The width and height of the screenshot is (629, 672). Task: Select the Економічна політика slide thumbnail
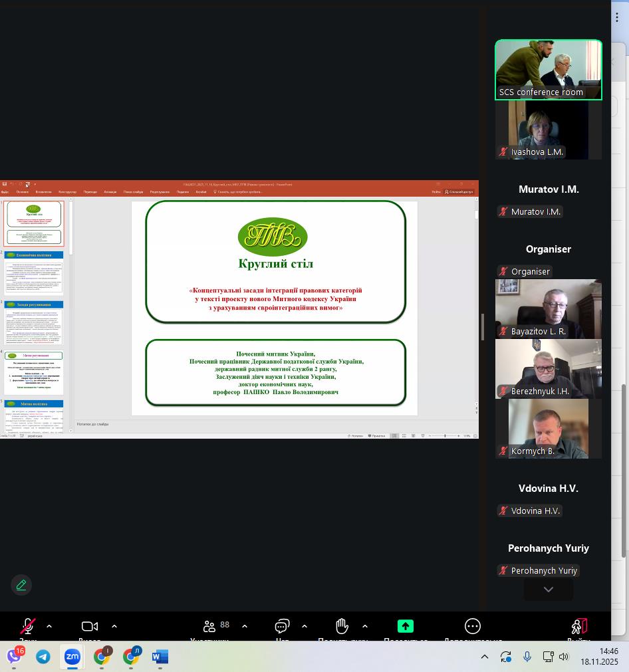pyautogui.click(x=35, y=273)
